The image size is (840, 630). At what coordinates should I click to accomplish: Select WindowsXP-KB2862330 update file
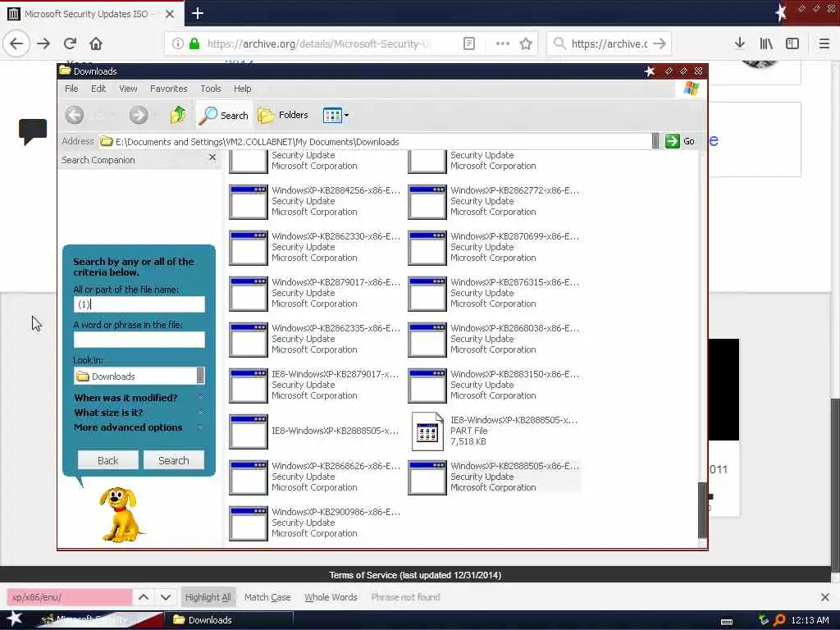314,247
